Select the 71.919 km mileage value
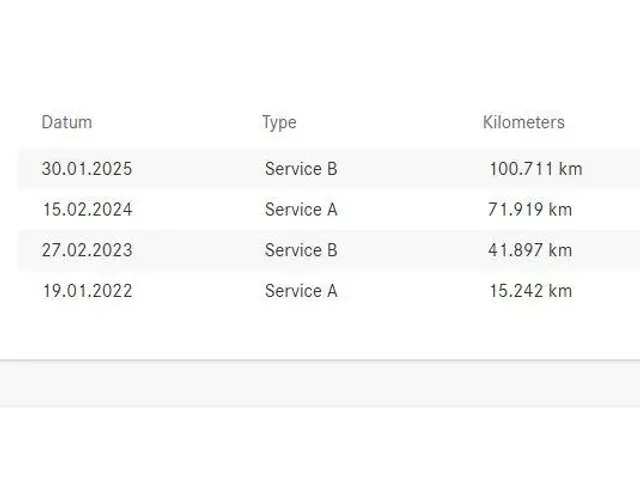The height and width of the screenshot is (480, 640). (530, 210)
